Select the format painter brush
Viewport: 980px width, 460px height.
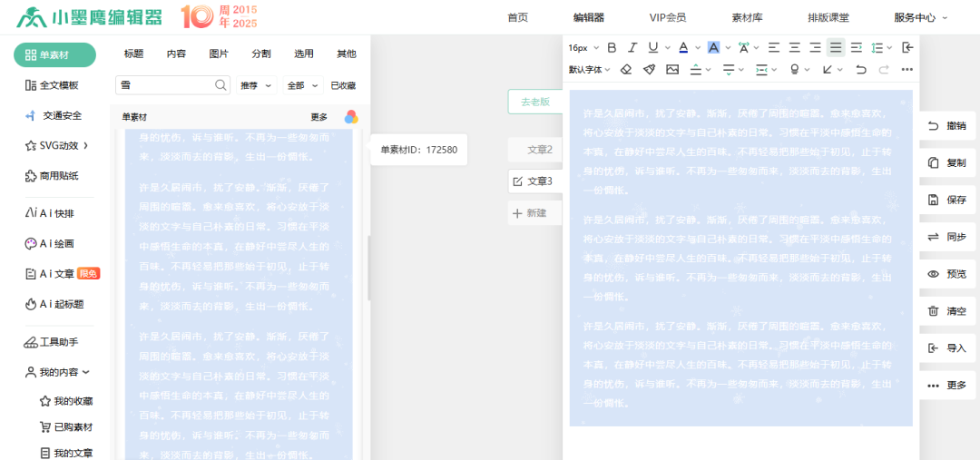[649, 70]
